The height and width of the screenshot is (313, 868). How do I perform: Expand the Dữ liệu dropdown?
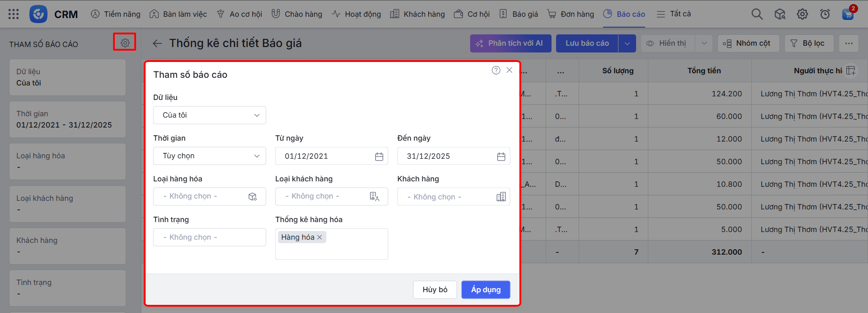(x=209, y=115)
